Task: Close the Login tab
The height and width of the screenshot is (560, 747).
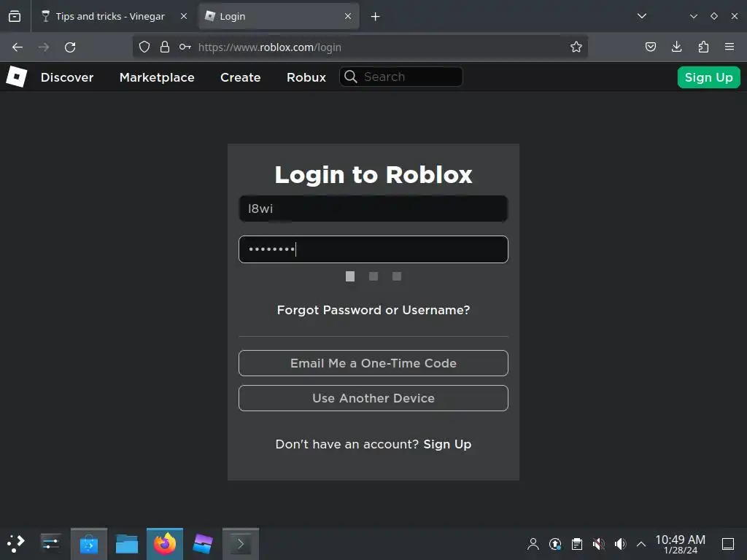Action: tap(348, 16)
